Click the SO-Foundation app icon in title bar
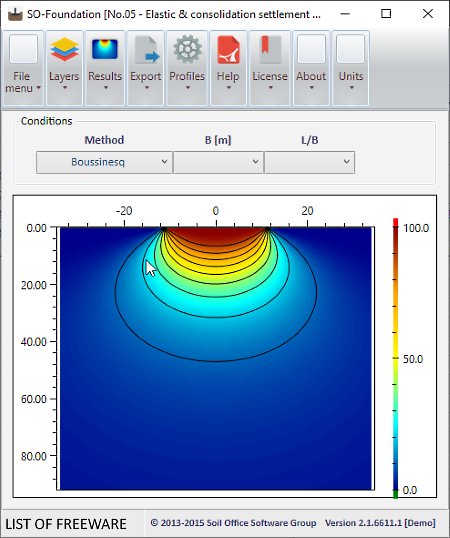 (15, 14)
